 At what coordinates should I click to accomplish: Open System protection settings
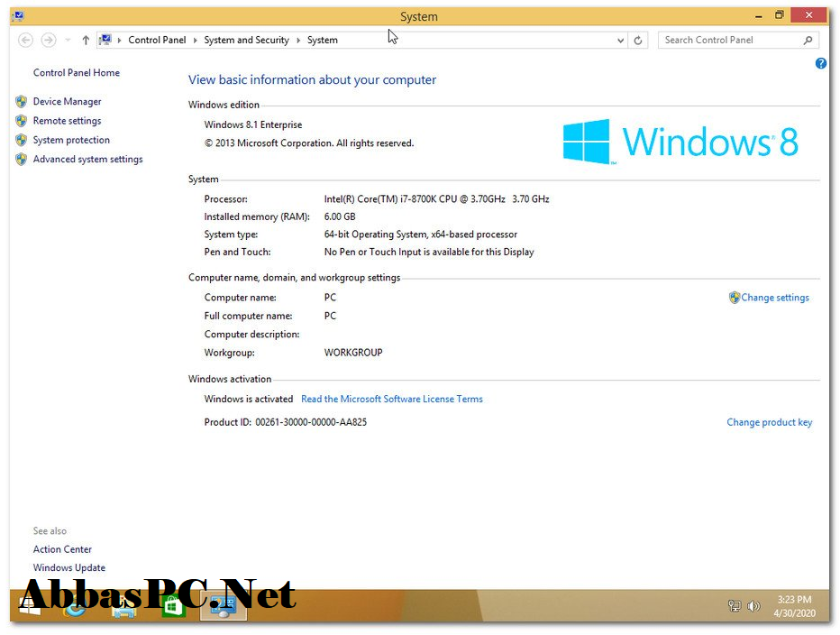pos(71,140)
